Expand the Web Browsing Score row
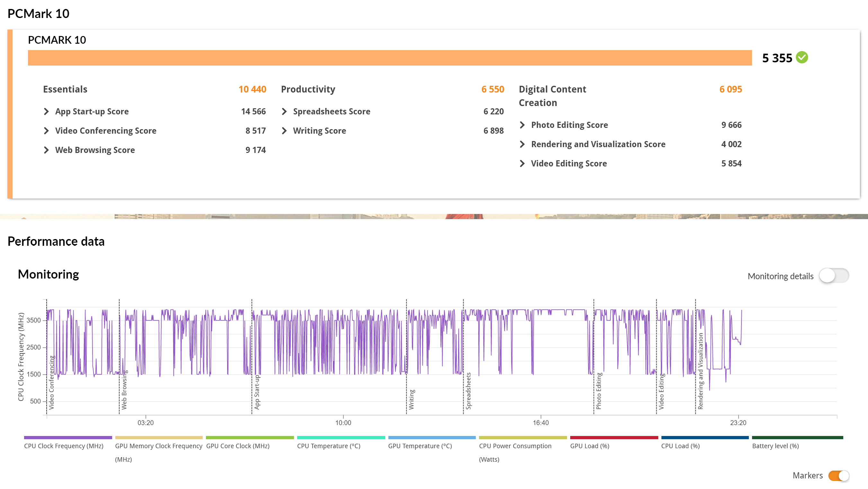The image size is (868, 489). 47,150
